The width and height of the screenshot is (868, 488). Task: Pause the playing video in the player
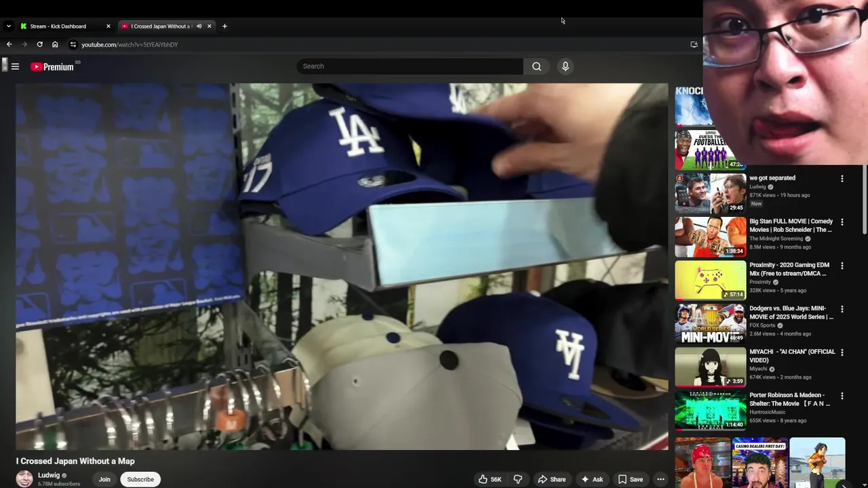[342, 266]
